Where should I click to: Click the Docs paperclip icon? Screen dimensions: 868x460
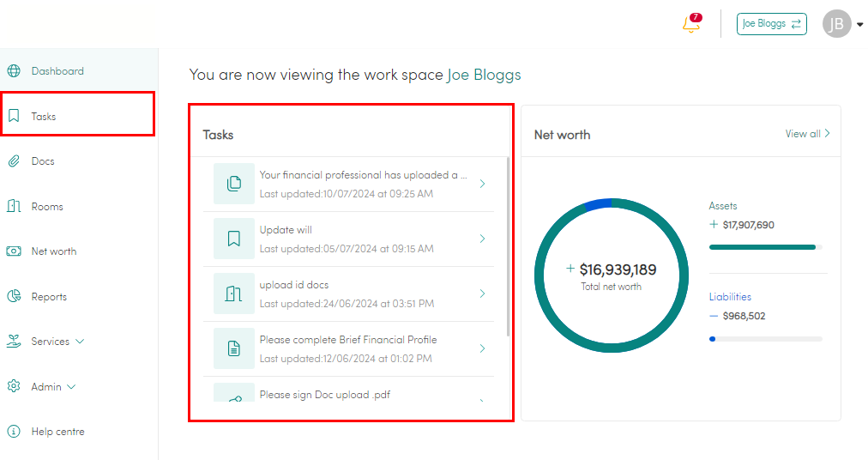[x=14, y=161]
